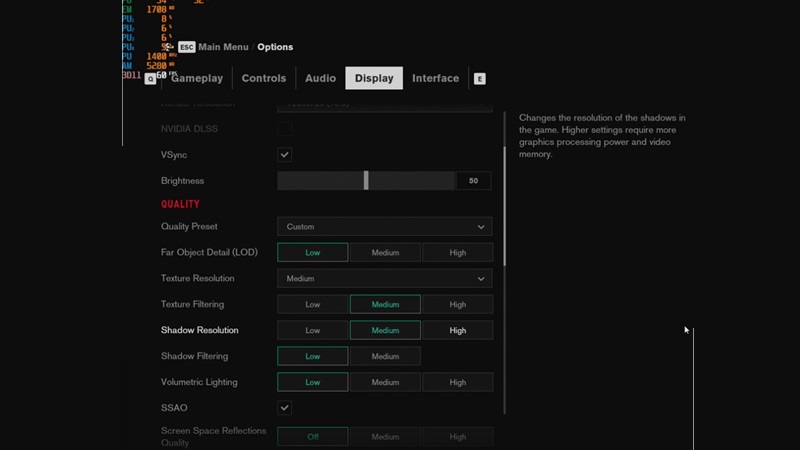This screenshot has width=800, height=450.
Task: Toggle the VSync checkbox
Action: tap(285, 155)
